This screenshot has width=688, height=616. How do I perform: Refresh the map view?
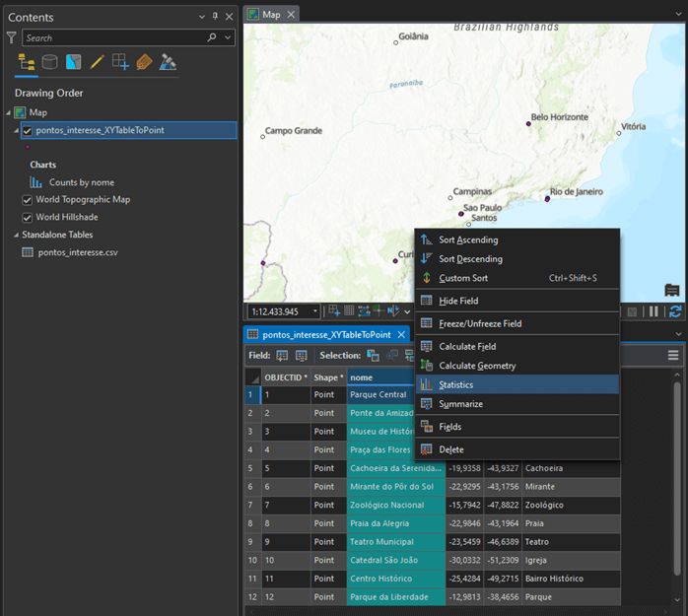tap(675, 311)
